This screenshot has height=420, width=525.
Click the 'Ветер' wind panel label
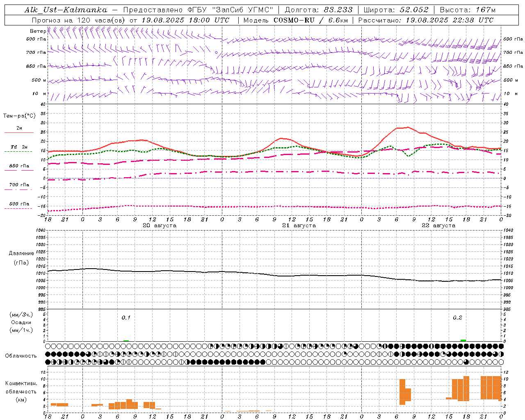pos(38,31)
